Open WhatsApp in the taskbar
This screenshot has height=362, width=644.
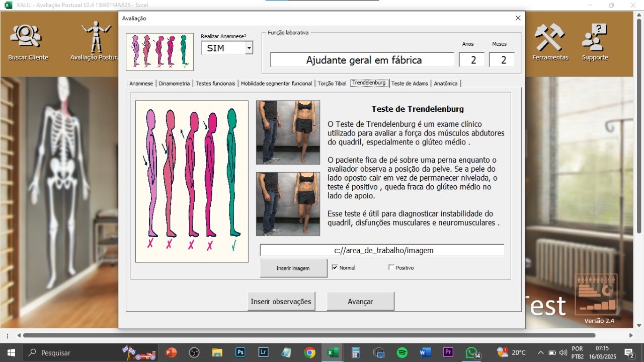[471, 352]
